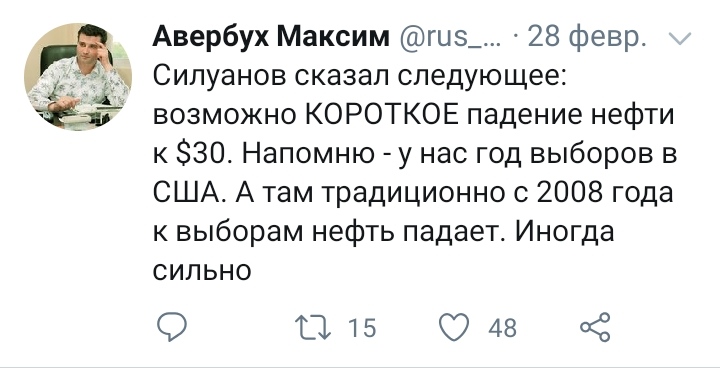Screen dimensions: 720x374
Task: Click the name Силуанов in the tweet
Action: [x=220, y=76]
